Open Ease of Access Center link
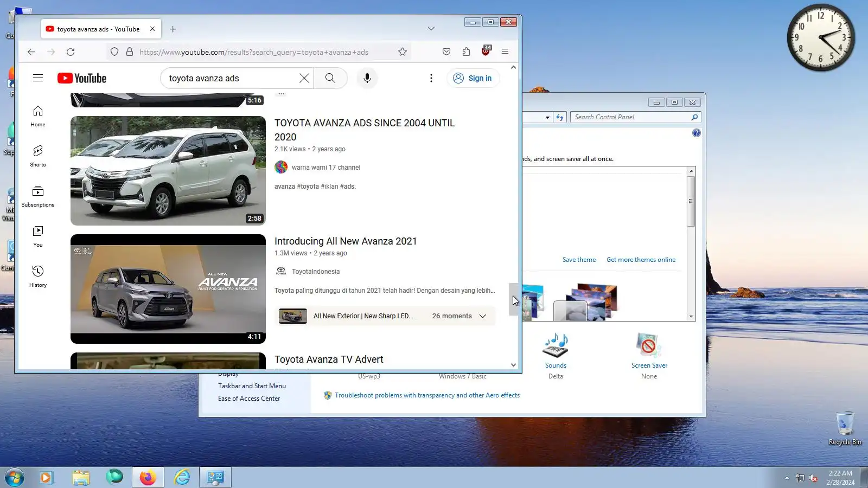Viewport: 868px width, 488px height. tap(249, 399)
